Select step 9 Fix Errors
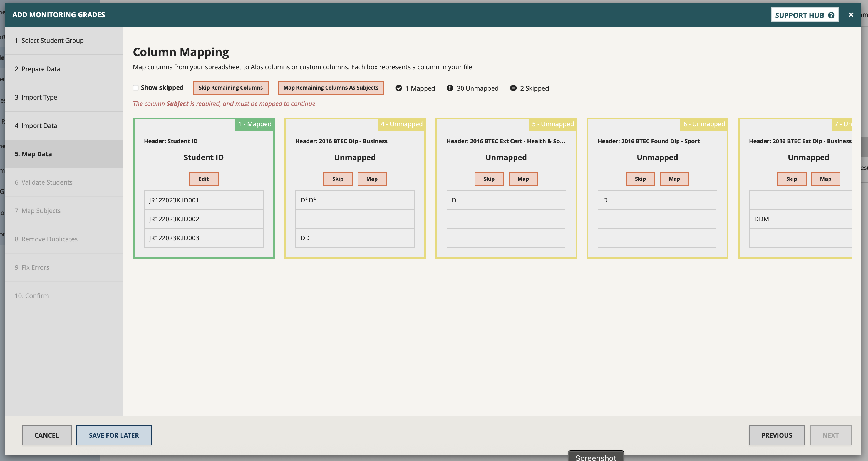Screen dimensions: 868x461 point(64,267)
